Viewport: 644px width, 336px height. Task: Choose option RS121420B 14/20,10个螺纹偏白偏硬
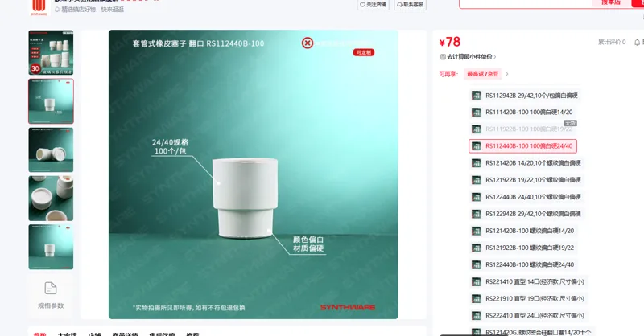click(526, 163)
